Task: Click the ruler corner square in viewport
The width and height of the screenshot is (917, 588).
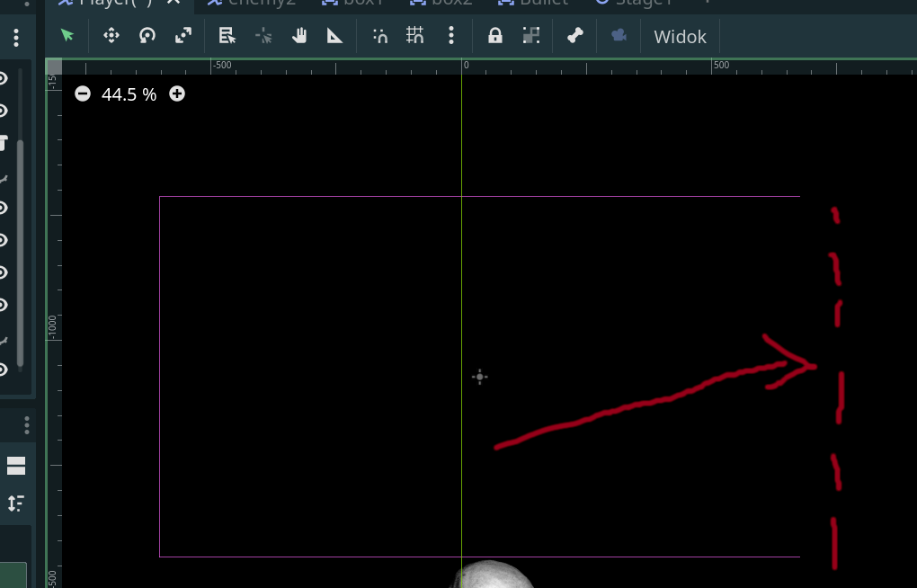Action: pos(54,67)
